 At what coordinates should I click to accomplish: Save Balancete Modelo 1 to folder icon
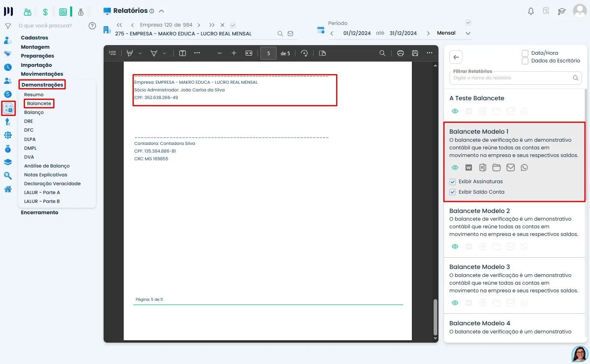tap(497, 168)
